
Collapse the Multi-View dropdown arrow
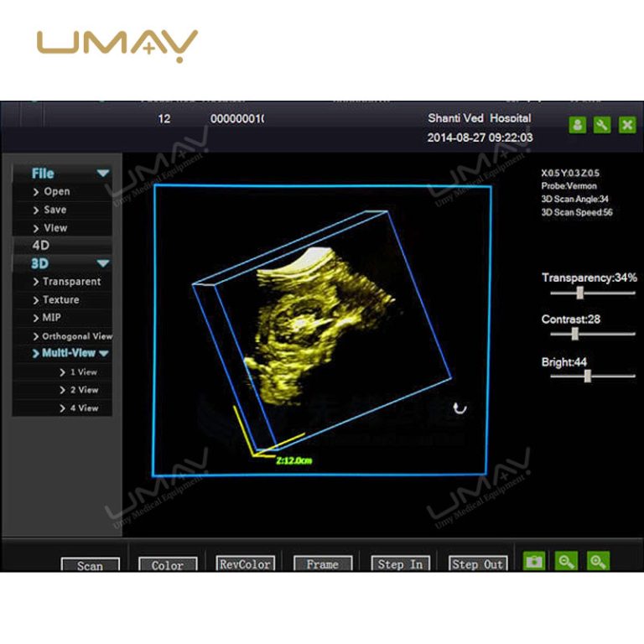tap(104, 353)
